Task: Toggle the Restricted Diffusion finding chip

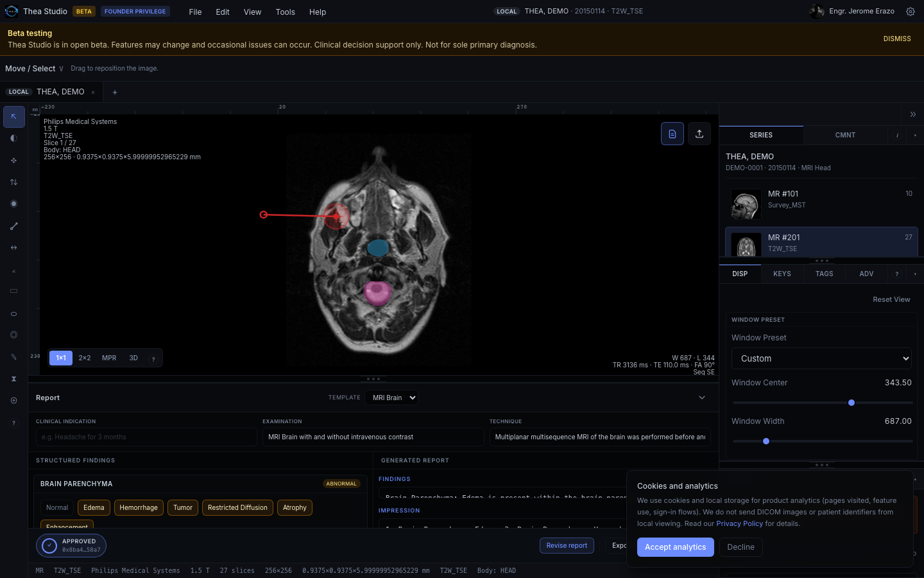Action: pos(237,507)
